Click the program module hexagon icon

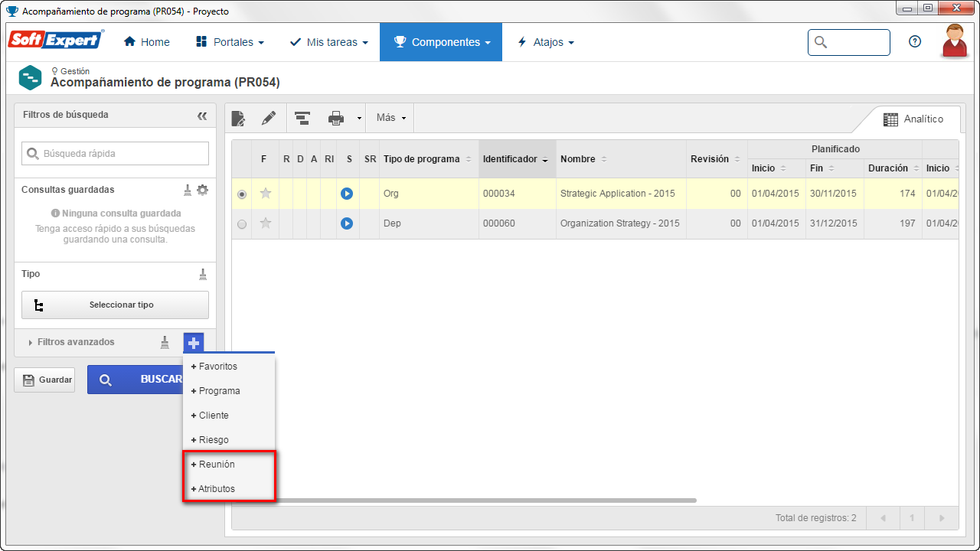tap(30, 77)
